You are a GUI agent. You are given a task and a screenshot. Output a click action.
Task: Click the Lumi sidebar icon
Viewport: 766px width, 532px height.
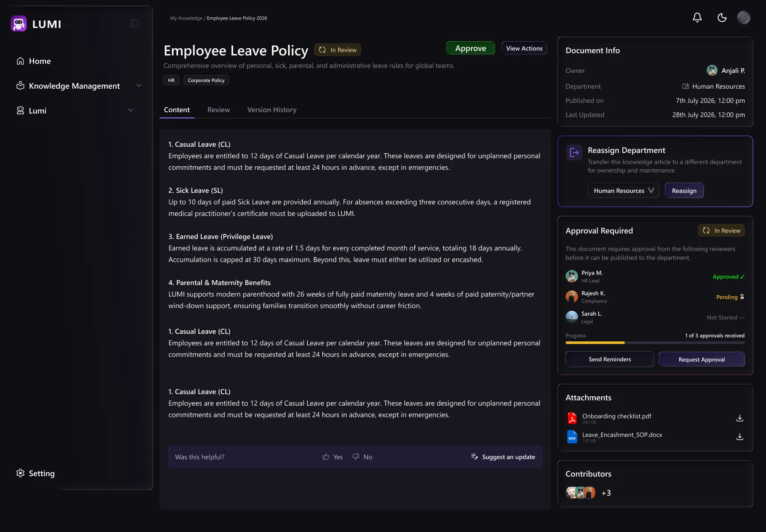coord(20,110)
